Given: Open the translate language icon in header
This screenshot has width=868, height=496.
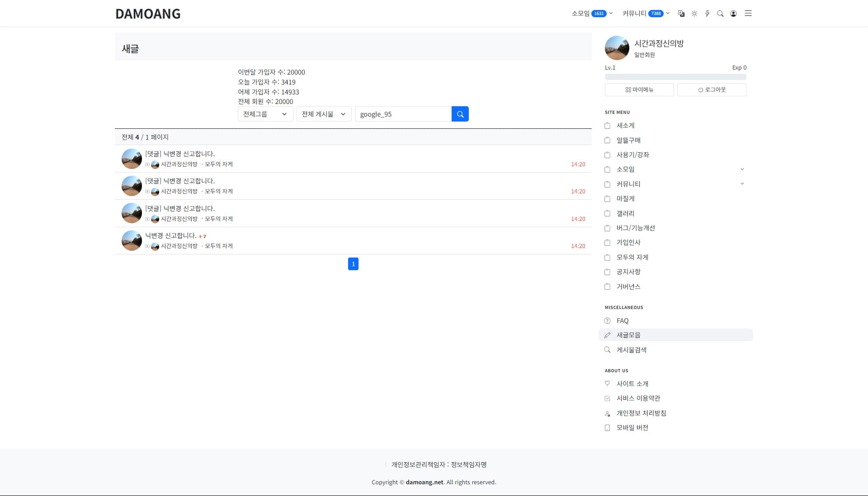Looking at the screenshot, I should pos(681,14).
